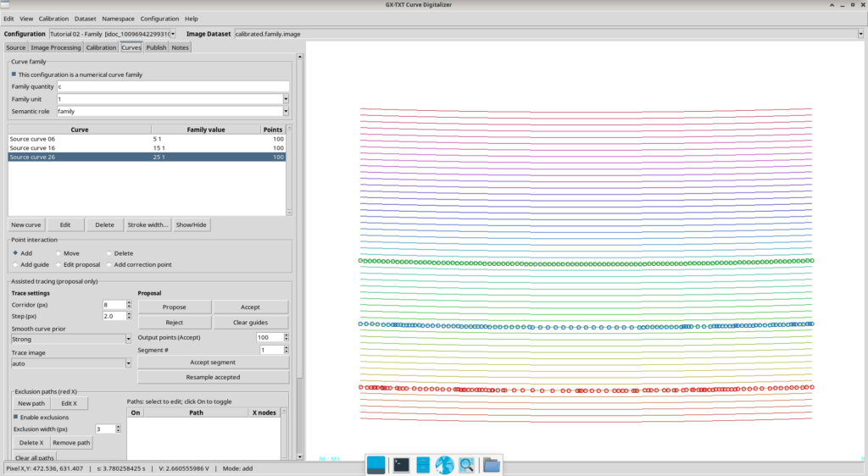Click the Propose button
This screenshot has height=476, width=868.
[175, 307]
